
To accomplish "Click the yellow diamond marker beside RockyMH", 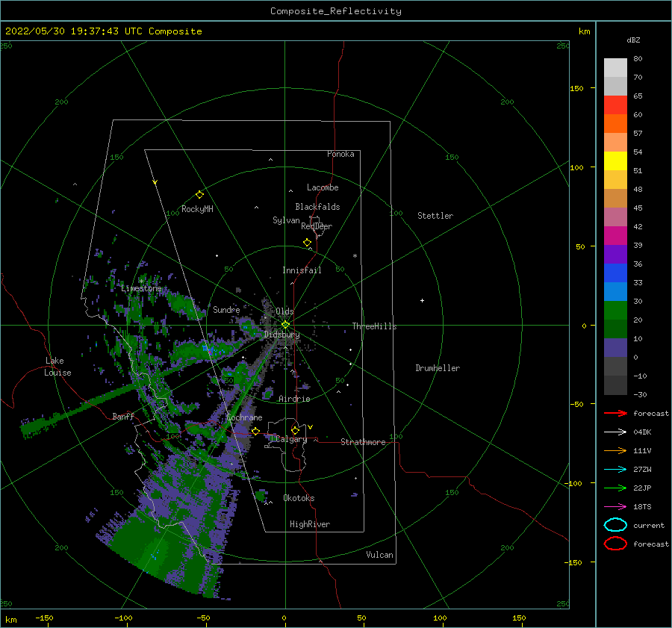I will coord(199,195).
